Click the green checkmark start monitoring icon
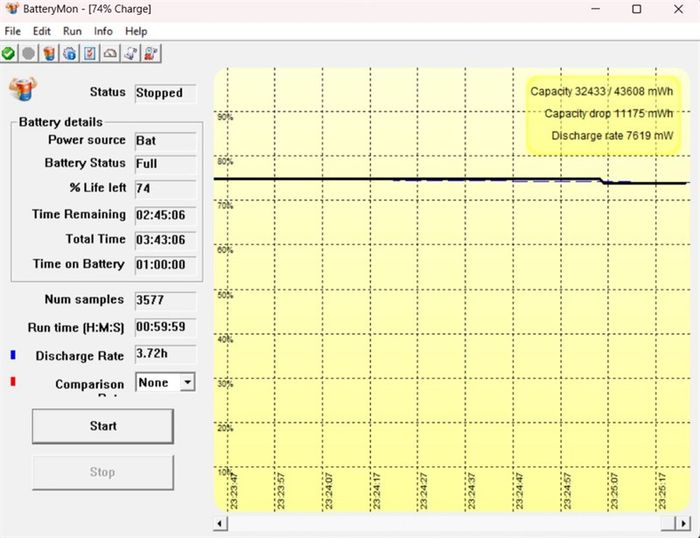 click(x=8, y=54)
